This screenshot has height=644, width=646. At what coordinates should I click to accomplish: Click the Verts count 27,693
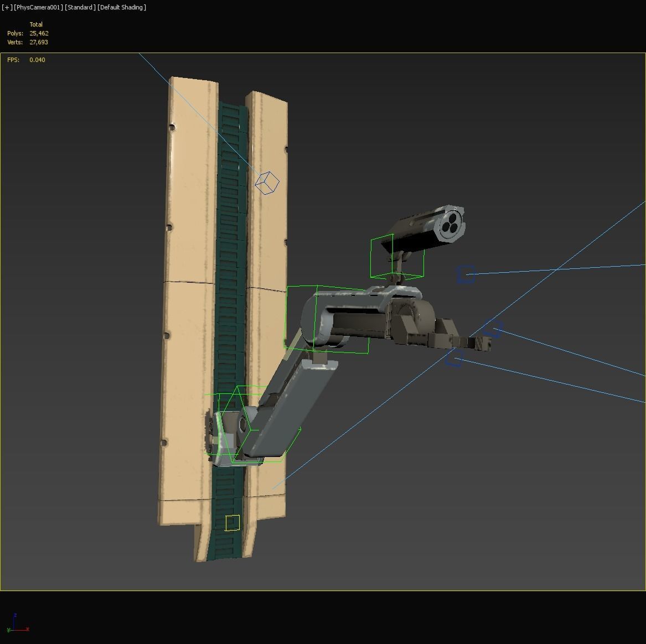point(39,42)
